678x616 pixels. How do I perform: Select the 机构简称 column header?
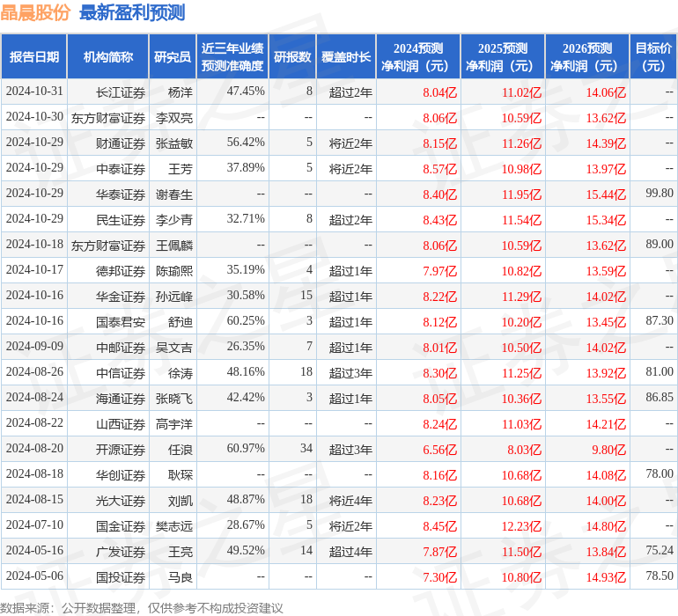108,56
